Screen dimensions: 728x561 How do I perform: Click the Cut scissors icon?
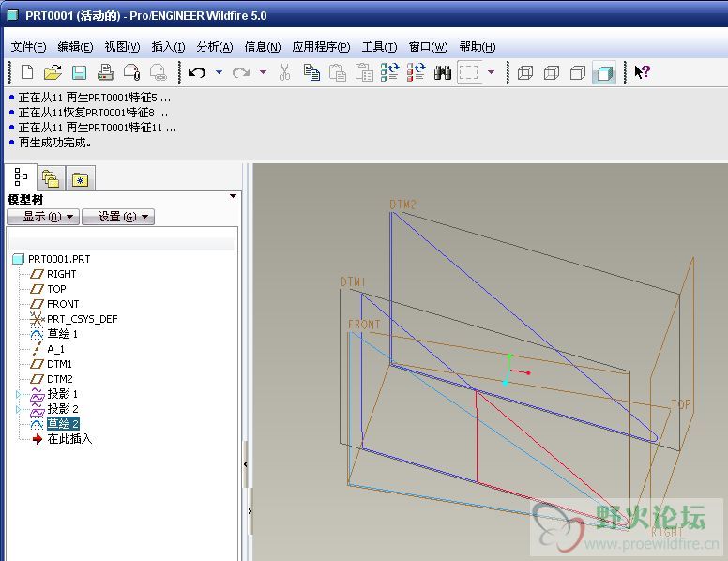pyautogui.click(x=284, y=72)
